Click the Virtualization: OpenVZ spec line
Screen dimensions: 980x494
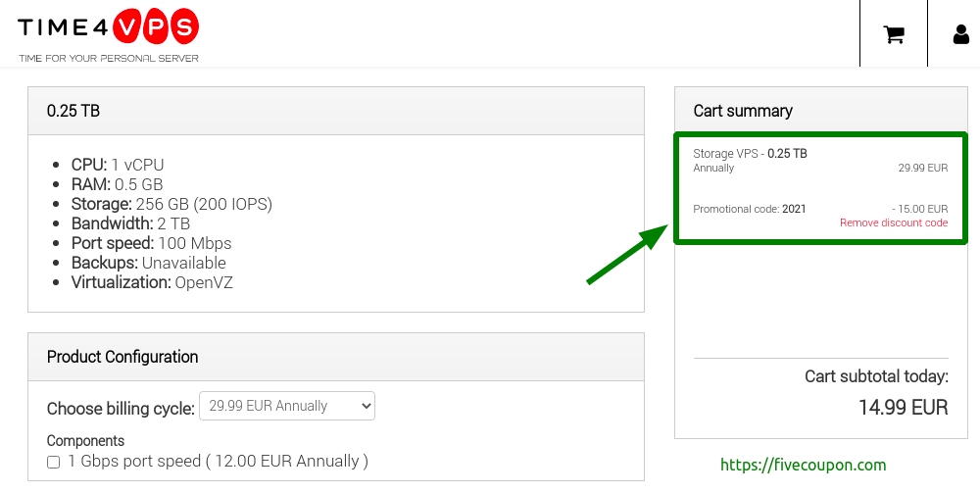(x=152, y=282)
